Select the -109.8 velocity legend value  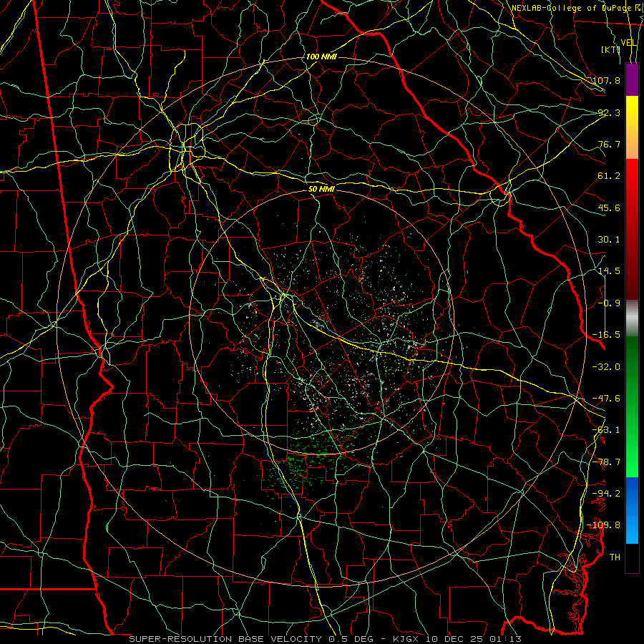[604, 525]
